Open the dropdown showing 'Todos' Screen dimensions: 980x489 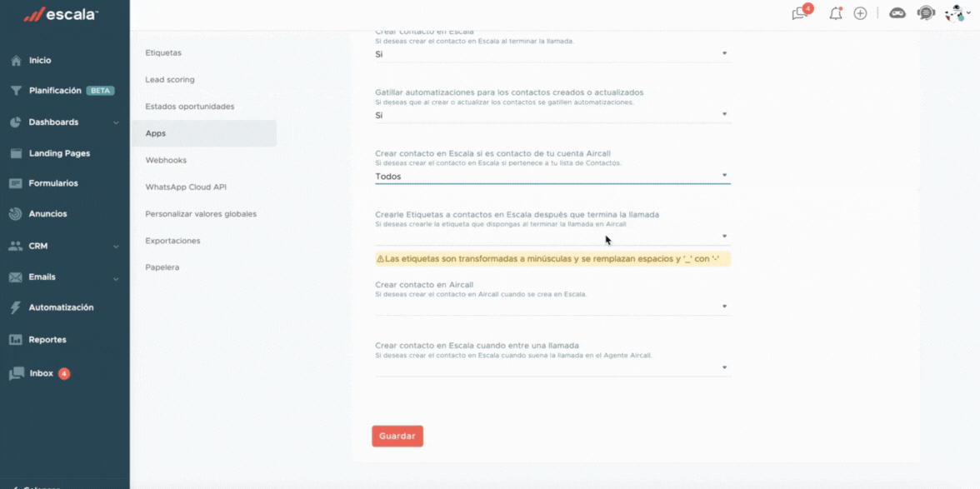(552, 176)
